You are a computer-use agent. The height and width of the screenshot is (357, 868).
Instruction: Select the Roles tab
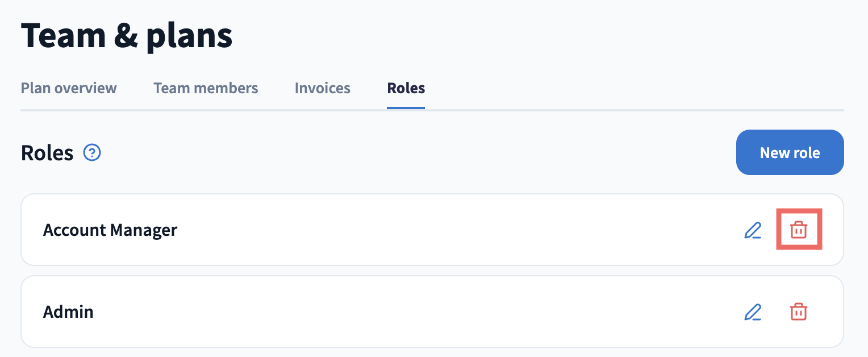[x=406, y=88]
